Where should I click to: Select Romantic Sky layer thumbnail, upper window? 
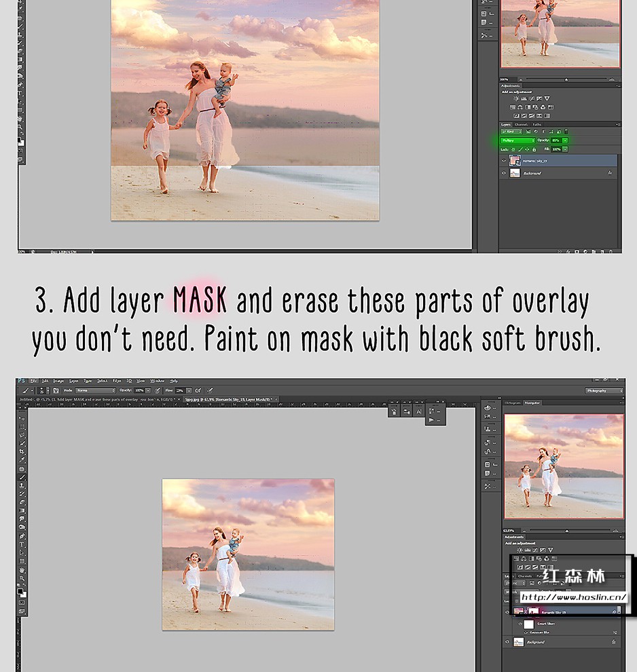click(514, 161)
